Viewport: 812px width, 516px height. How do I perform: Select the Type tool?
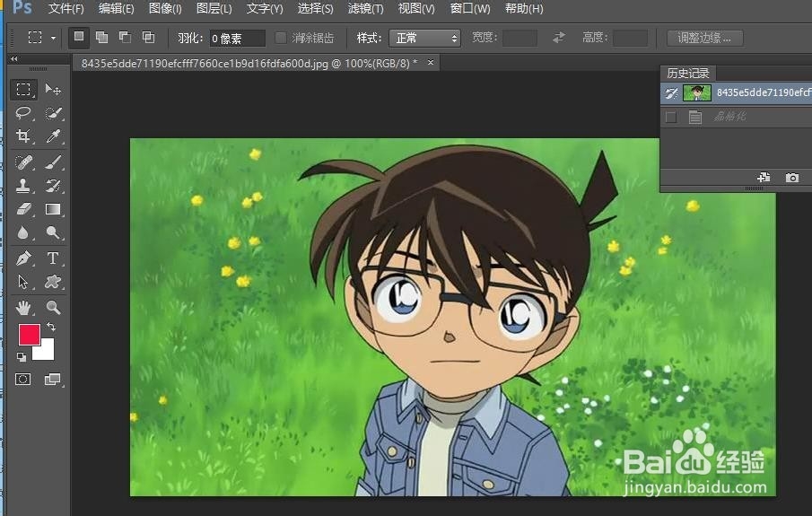[x=52, y=258]
